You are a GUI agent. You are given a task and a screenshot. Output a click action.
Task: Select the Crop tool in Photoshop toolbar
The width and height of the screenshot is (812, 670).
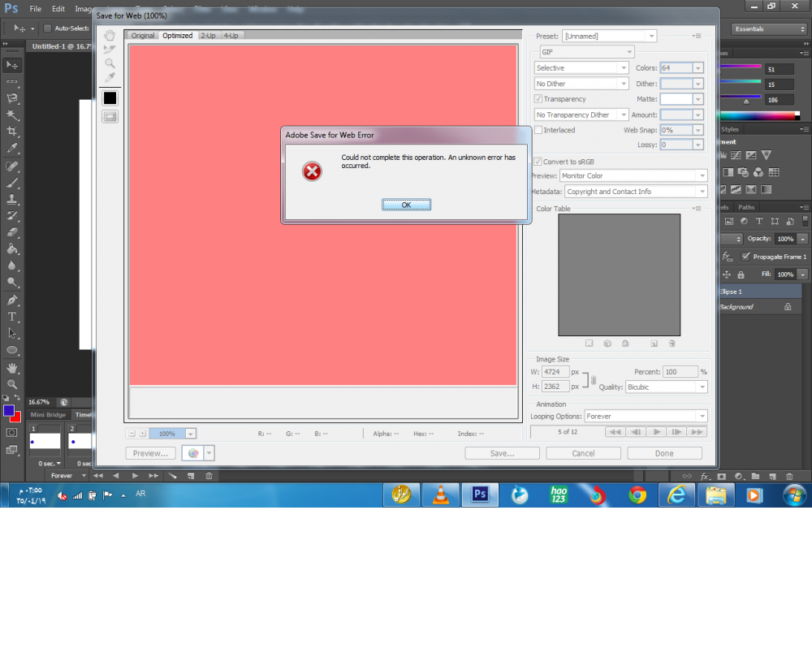12,132
